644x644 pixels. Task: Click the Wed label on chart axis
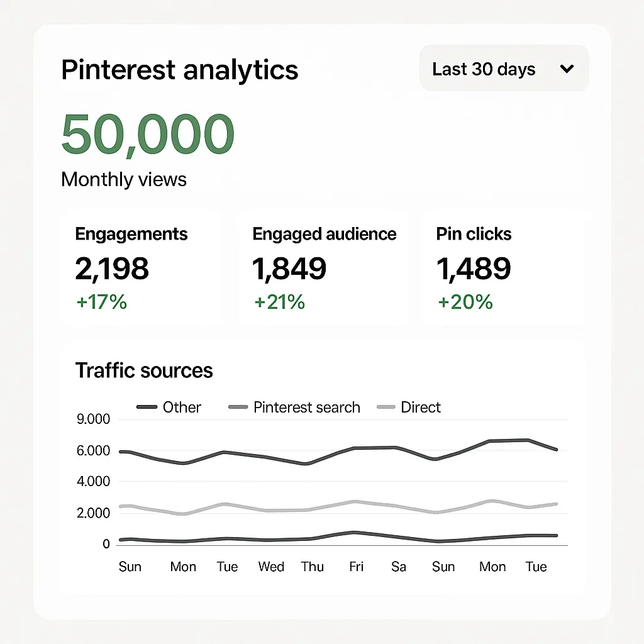(271, 567)
